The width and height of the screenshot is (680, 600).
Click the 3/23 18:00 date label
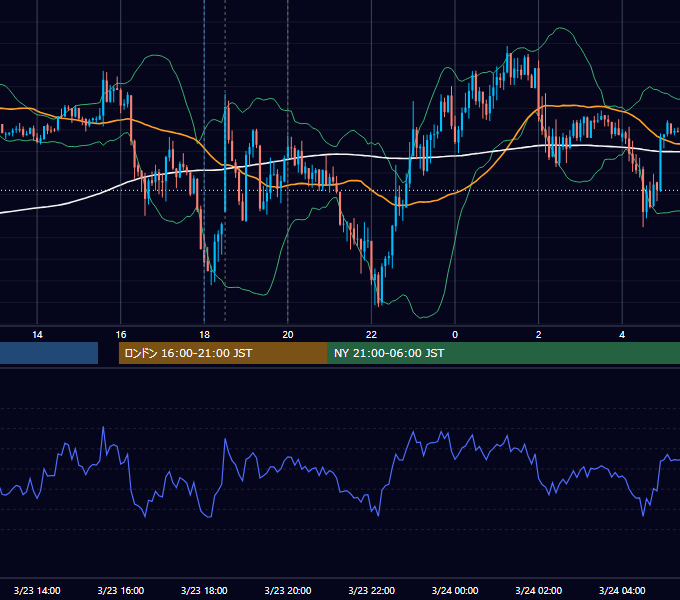click(x=204, y=590)
